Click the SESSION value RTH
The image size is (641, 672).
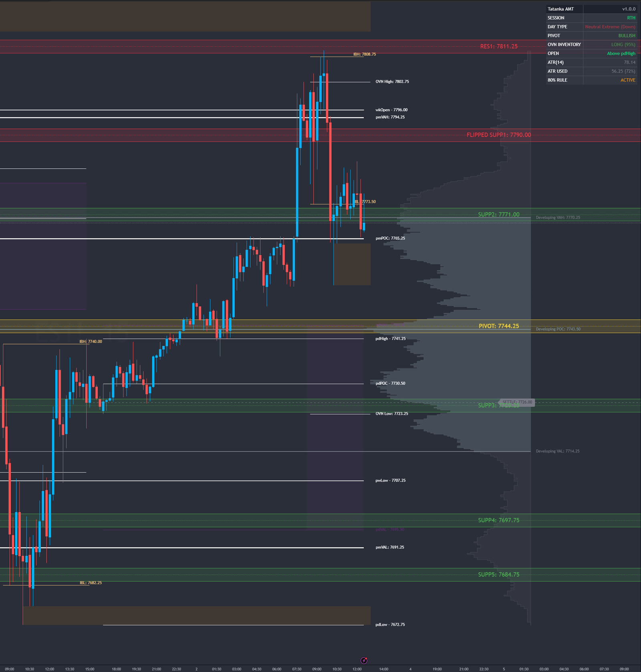(631, 18)
